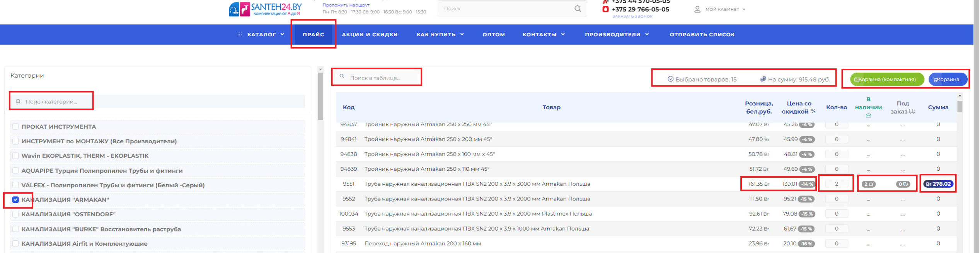Click the quantity field in row 9552
Viewport: 980px width, 253px height.
coord(837,199)
